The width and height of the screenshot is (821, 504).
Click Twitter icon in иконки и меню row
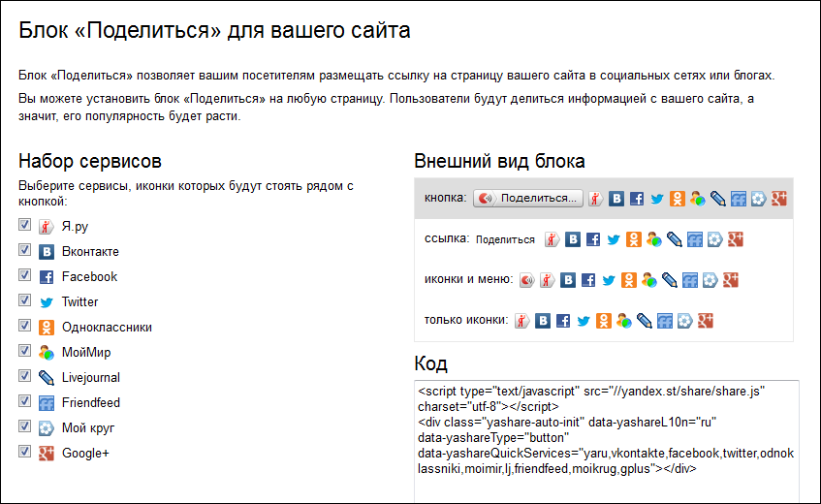point(609,280)
